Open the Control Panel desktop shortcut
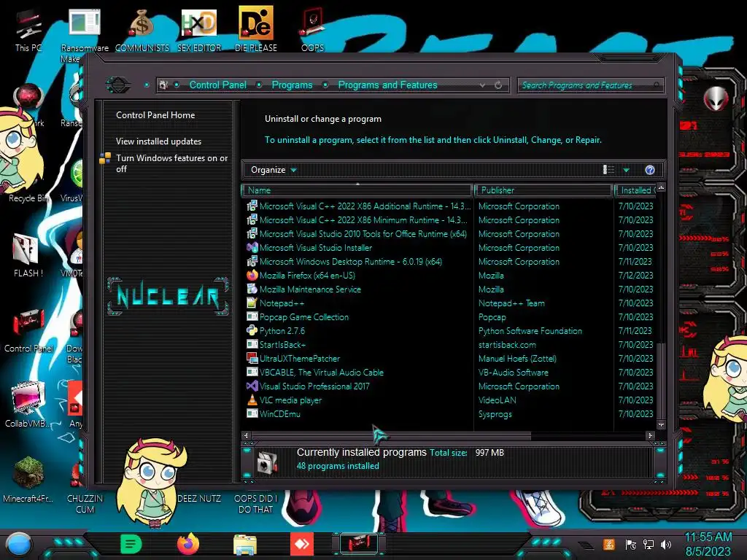The image size is (747, 560). [28, 331]
